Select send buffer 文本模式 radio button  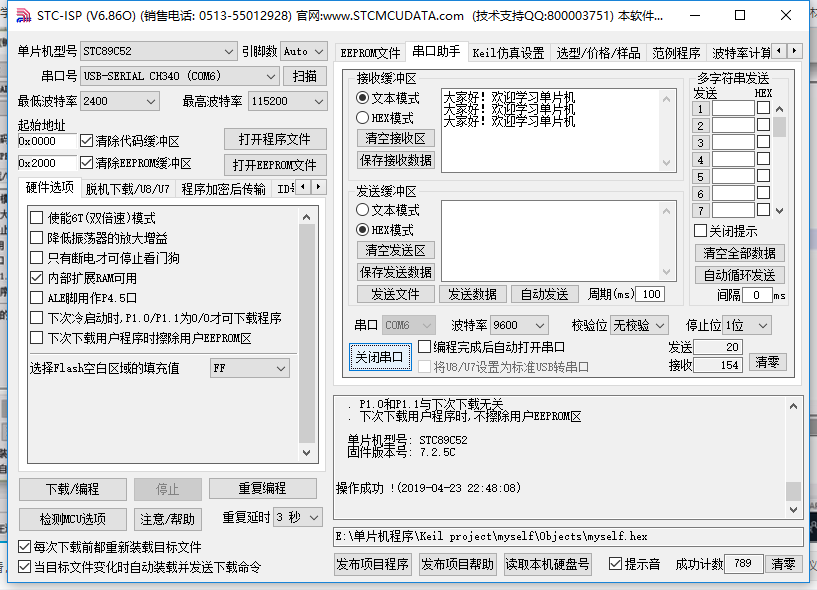point(363,210)
